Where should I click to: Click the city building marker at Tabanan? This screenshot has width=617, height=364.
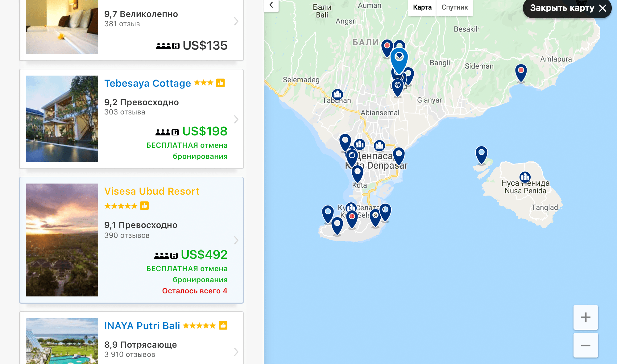[337, 94]
